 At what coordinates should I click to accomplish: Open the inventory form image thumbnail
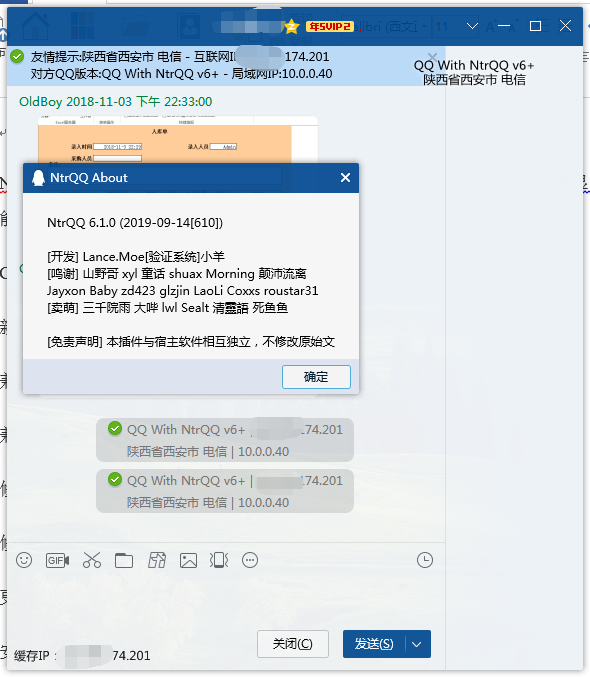click(178, 139)
